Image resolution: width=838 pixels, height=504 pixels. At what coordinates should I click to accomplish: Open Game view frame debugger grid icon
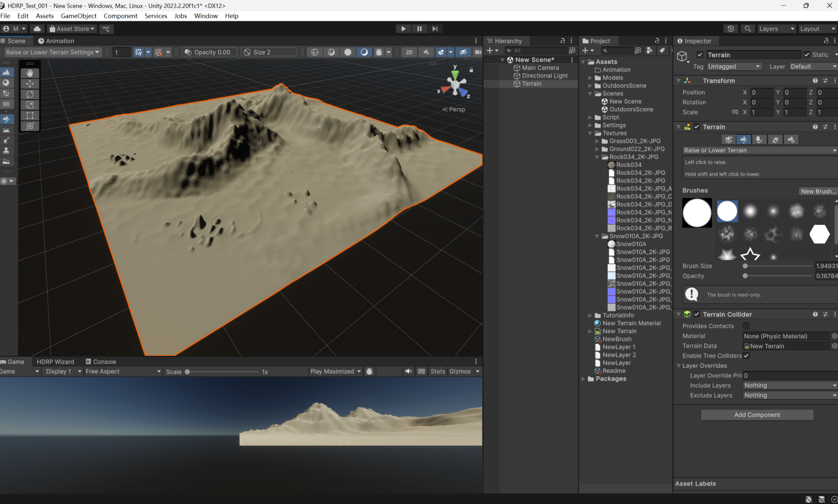pyautogui.click(x=421, y=371)
